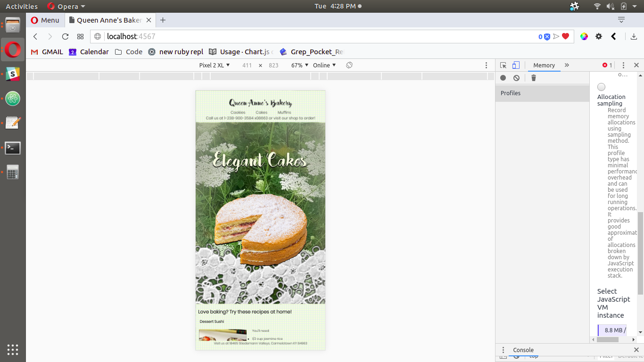644x362 pixels.
Task: Click the black chevron extension icon
Action: (x=613, y=36)
